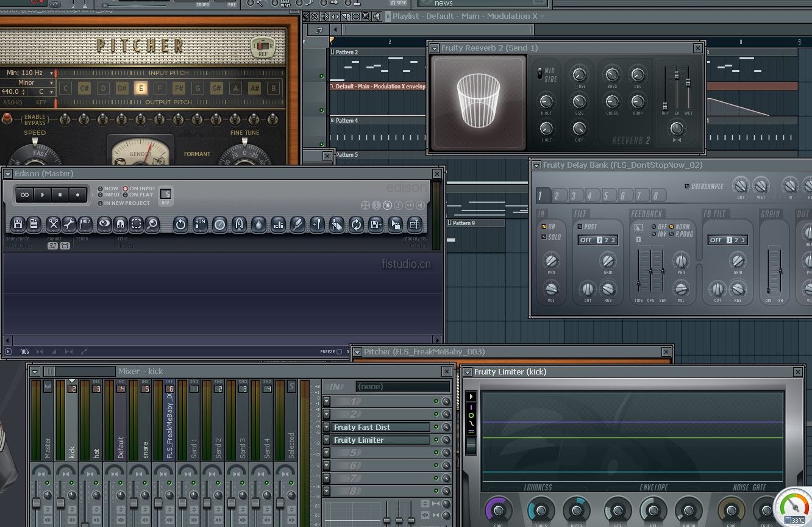Open Edison window options dropdown arrow
This screenshot has height=527, width=812.
click(x=8, y=174)
